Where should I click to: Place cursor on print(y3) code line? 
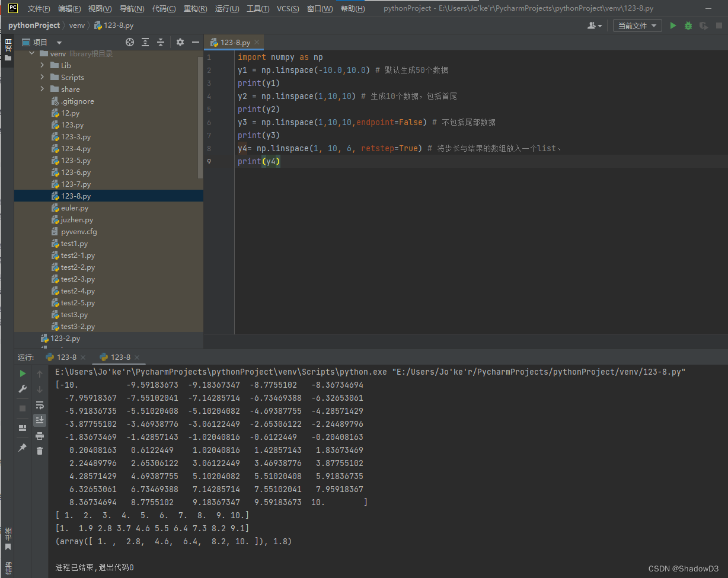tap(258, 135)
